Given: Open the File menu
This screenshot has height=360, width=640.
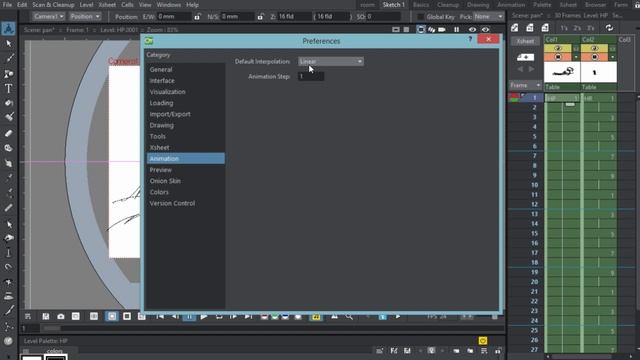Looking at the screenshot, I should [x=7, y=5].
